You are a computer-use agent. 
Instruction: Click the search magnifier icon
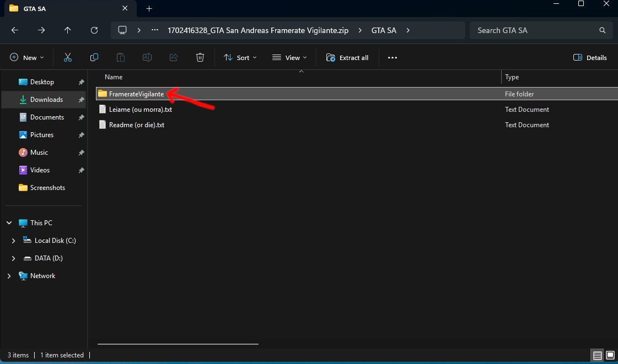(602, 30)
